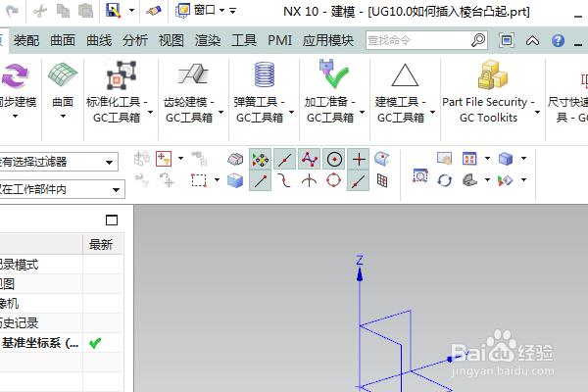Toggle the intersection point snap plus icon

(x=359, y=160)
